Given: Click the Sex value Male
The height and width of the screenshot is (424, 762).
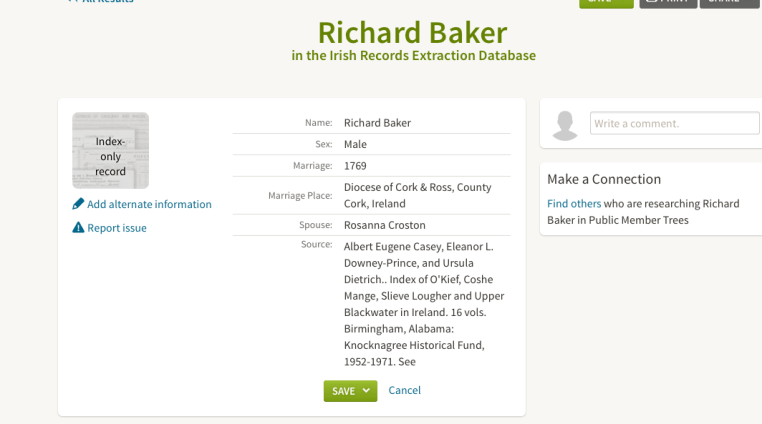Looking at the screenshot, I should [x=355, y=144].
